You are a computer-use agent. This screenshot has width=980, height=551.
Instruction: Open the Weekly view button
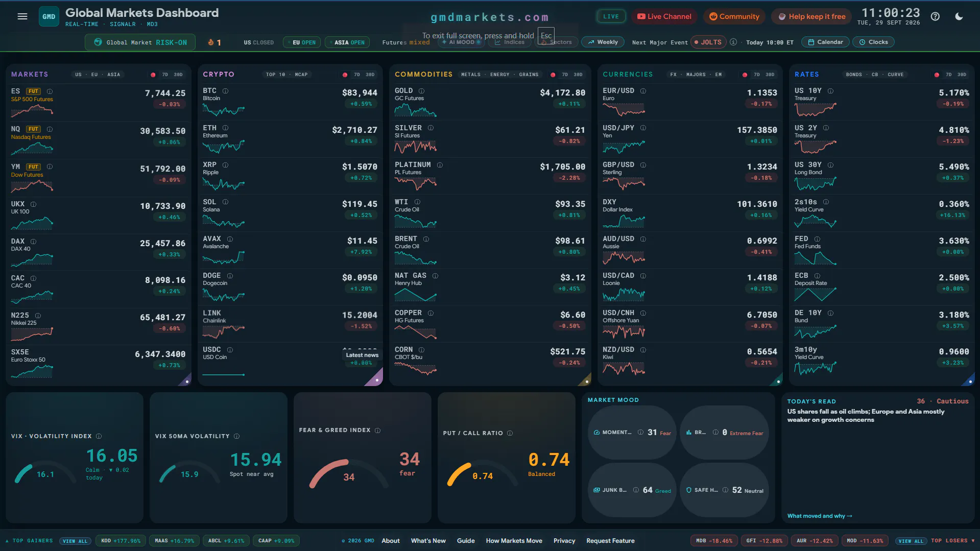tap(603, 42)
